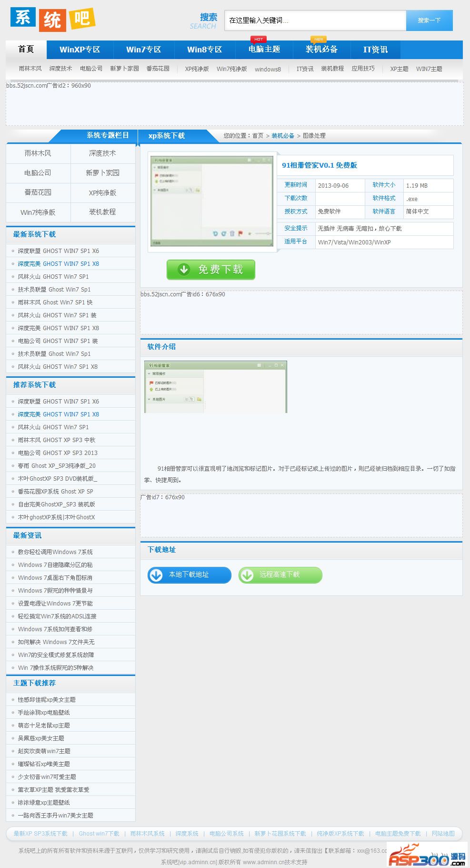Click footer link 最新XP SP3系统下载

pos(40,834)
